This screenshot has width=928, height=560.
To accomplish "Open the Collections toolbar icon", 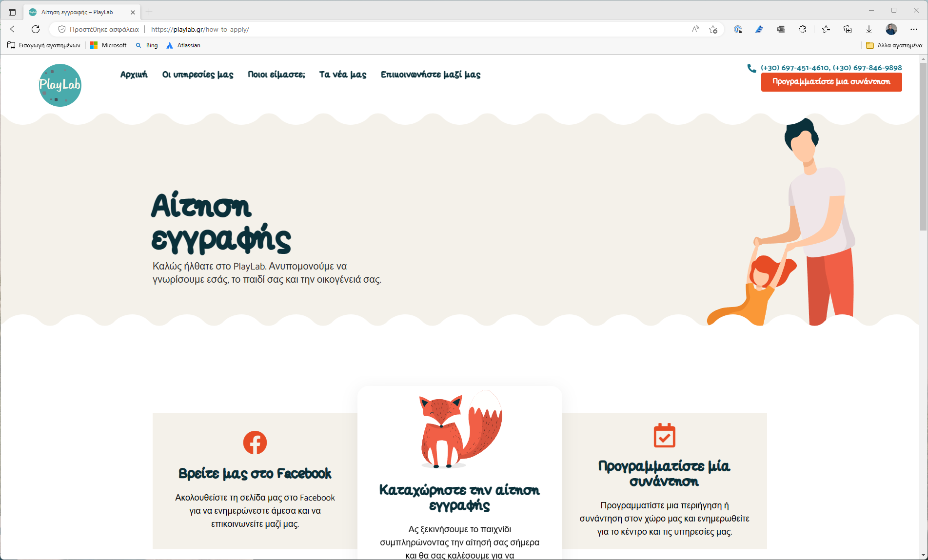I will coord(848,29).
